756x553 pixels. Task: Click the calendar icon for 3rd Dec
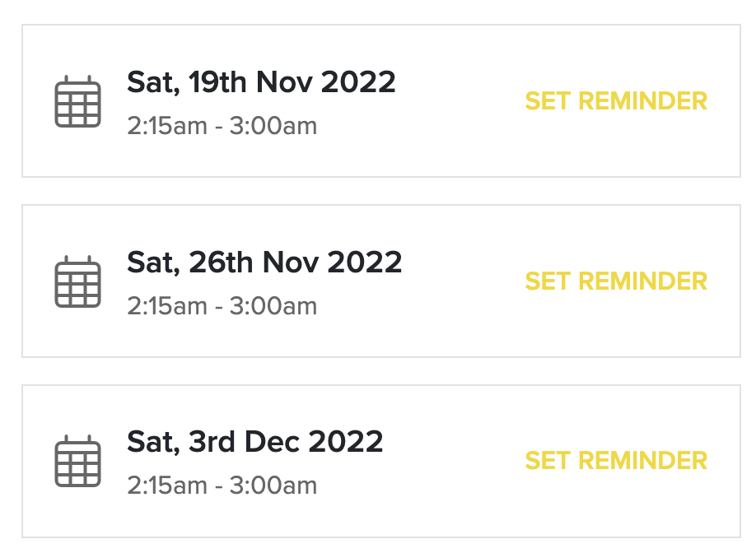78,462
